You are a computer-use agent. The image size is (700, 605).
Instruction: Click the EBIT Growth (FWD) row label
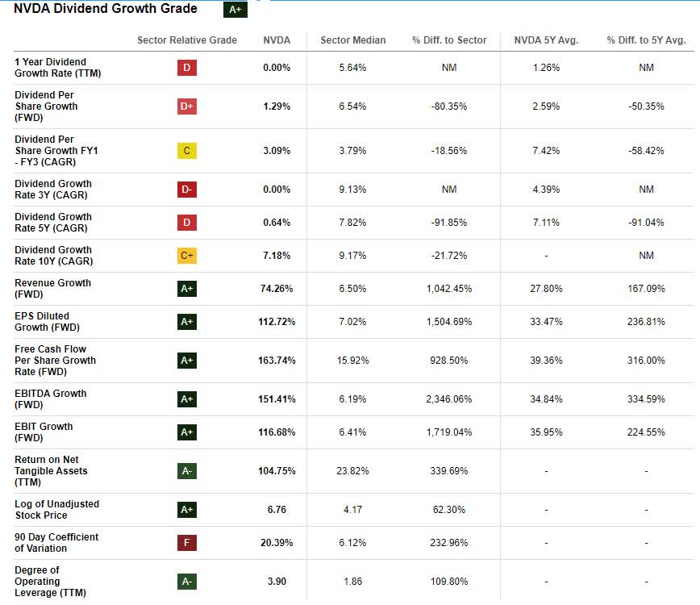[44, 432]
